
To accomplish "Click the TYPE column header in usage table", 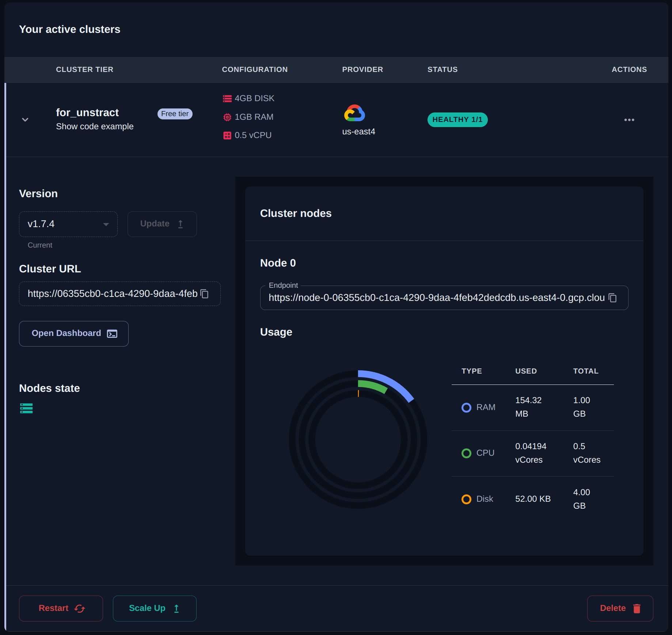I will coord(471,371).
